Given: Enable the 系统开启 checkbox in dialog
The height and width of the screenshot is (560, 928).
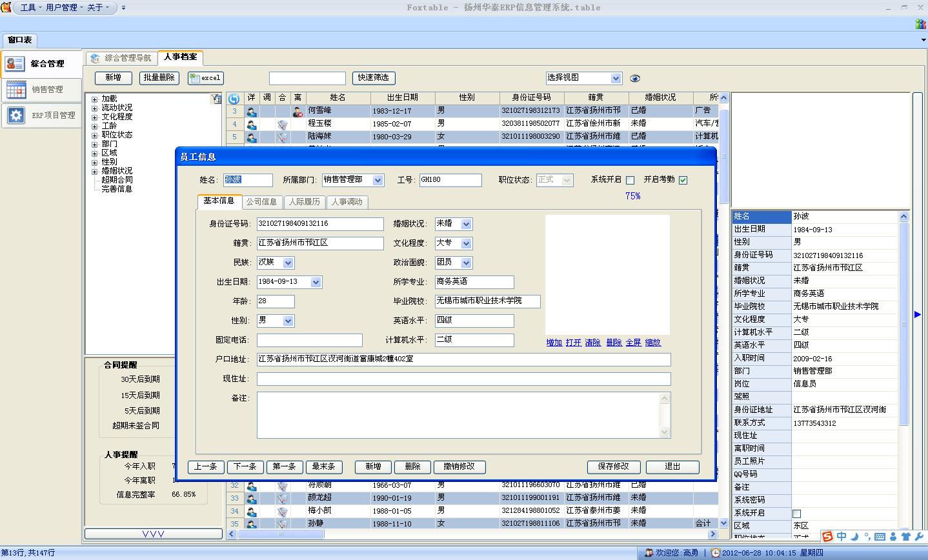Looking at the screenshot, I should (x=630, y=180).
